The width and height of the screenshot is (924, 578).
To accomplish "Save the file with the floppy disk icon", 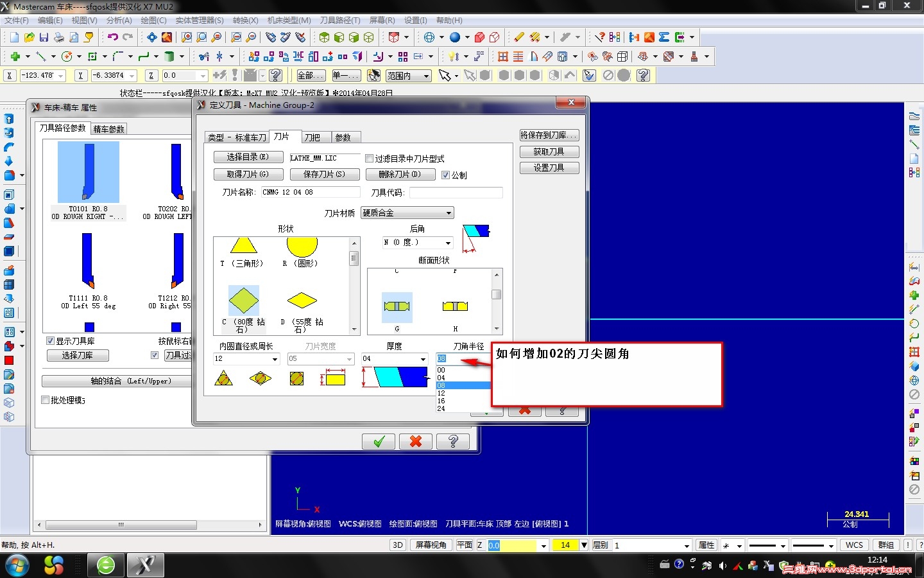I will [x=44, y=37].
